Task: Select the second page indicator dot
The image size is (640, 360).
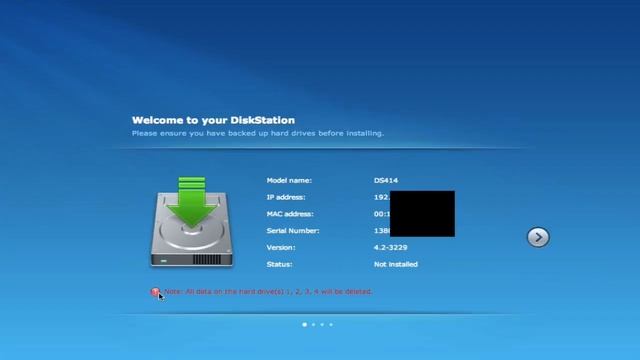Action: point(313,324)
